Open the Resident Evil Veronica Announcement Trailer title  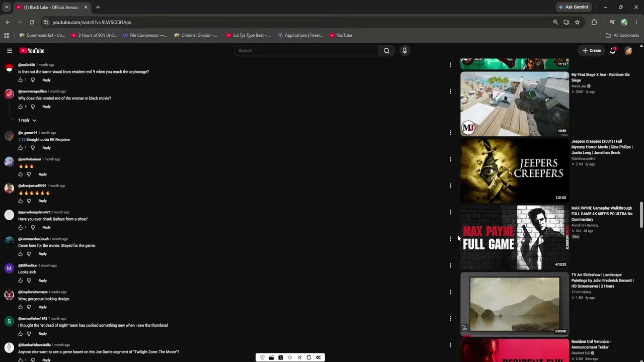click(x=591, y=344)
